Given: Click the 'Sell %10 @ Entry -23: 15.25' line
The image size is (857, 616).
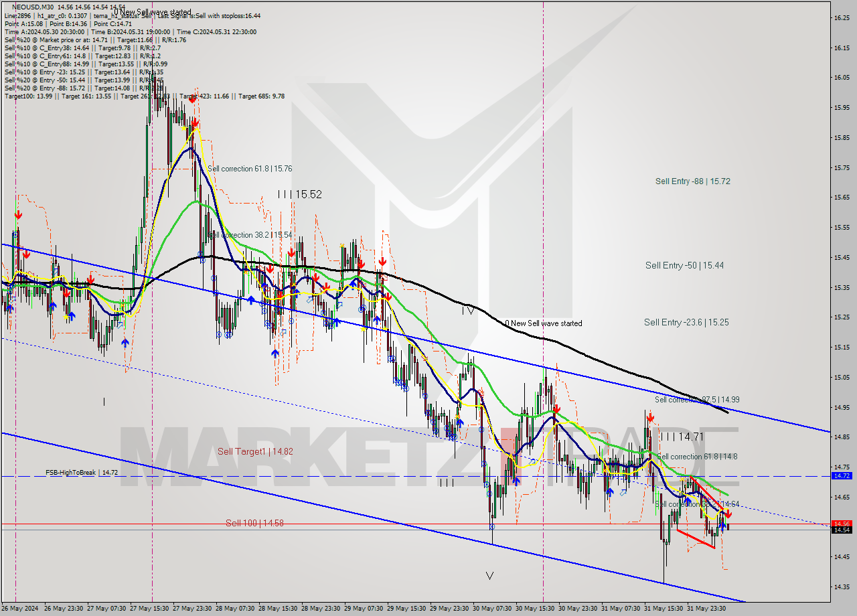Looking at the screenshot, I should point(84,72).
